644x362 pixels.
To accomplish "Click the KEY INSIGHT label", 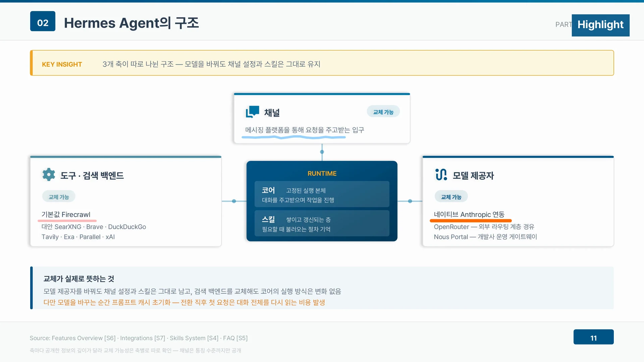I will 62,64.
